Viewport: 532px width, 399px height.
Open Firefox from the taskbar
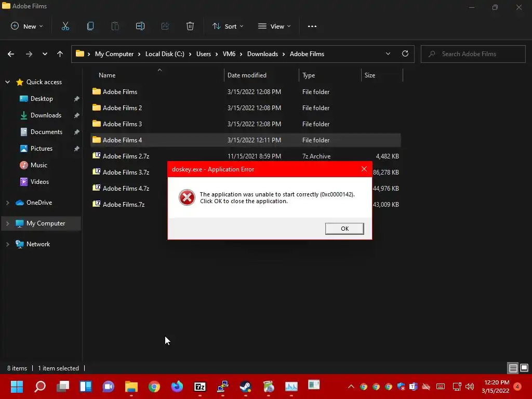177,386
